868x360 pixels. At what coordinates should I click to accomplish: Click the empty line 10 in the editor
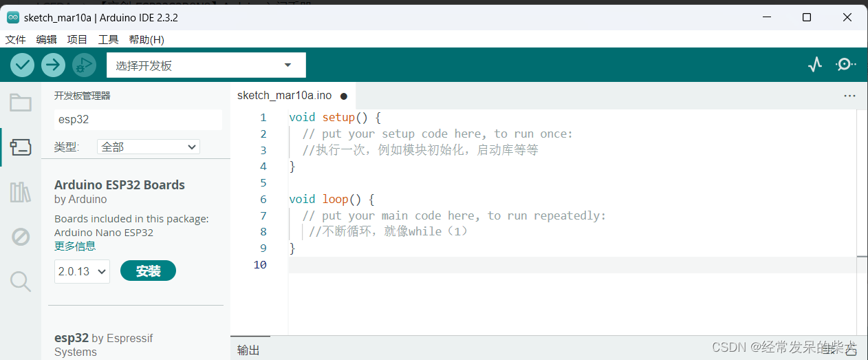[x=573, y=264]
